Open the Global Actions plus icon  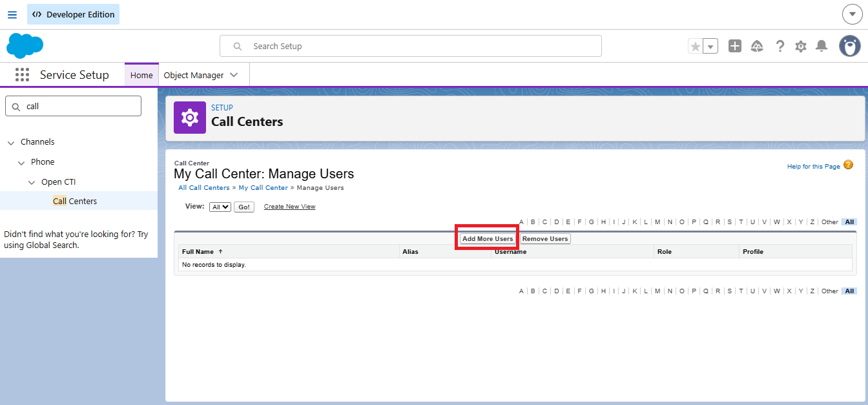click(x=735, y=46)
